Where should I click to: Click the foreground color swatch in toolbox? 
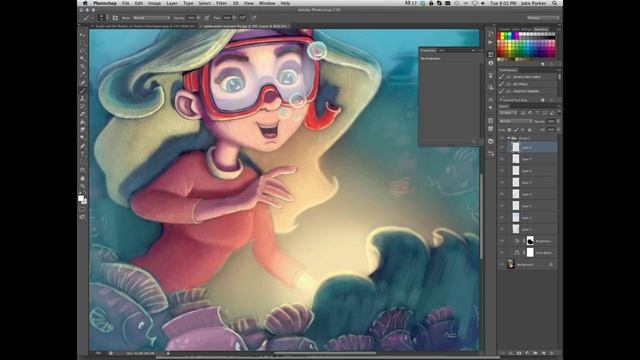tap(81, 198)
